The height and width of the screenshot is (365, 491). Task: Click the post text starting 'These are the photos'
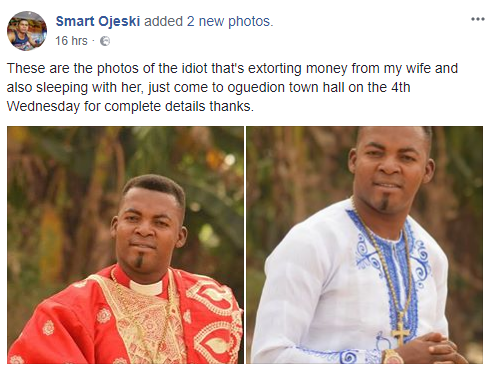tap(232, 87)
